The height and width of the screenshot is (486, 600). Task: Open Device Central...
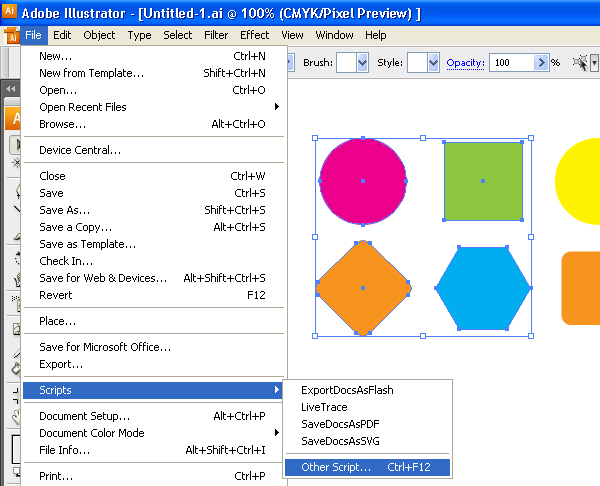click(153, 150)
